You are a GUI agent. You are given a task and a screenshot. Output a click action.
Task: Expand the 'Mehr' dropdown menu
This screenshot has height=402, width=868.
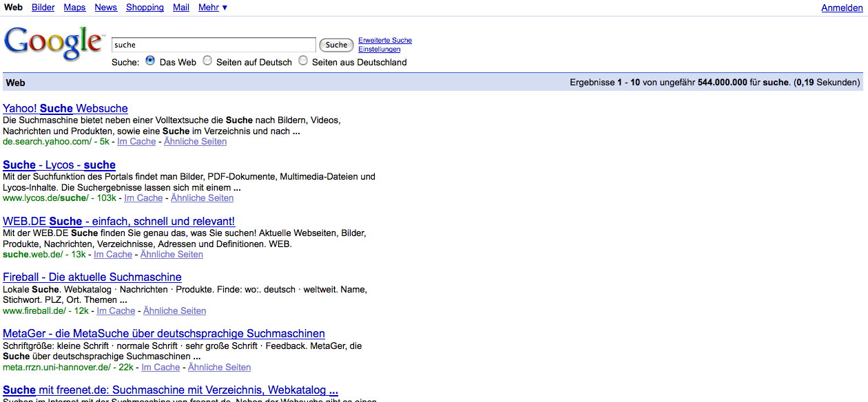coord(212,8)
